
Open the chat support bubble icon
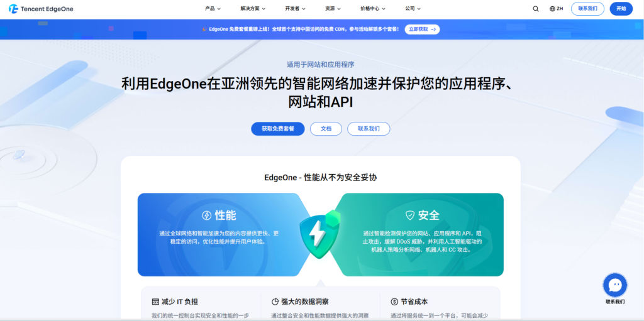(x=615, y=285)
